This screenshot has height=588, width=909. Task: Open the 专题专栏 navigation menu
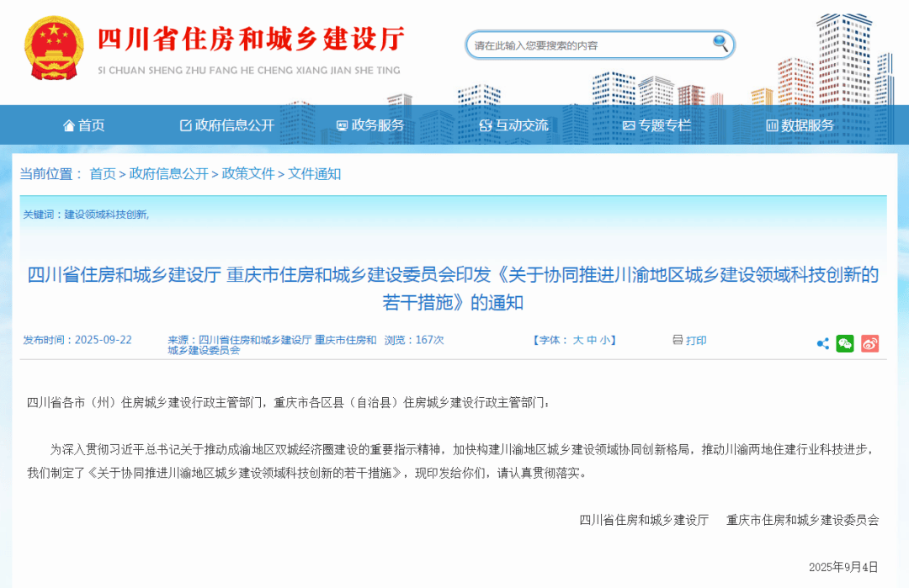pos(656,125)
